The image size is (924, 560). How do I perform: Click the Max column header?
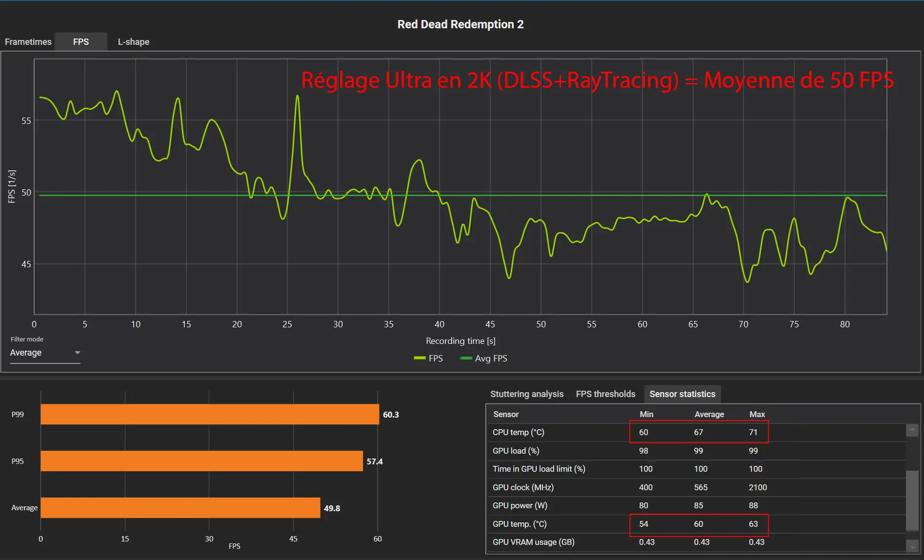pos(757,414)
